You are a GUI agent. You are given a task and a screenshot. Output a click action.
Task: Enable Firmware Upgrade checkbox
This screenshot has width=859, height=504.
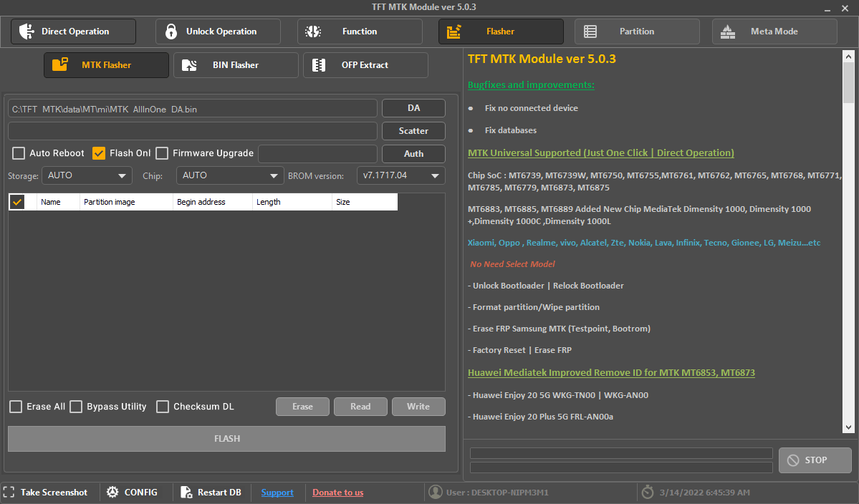(162, 153)
